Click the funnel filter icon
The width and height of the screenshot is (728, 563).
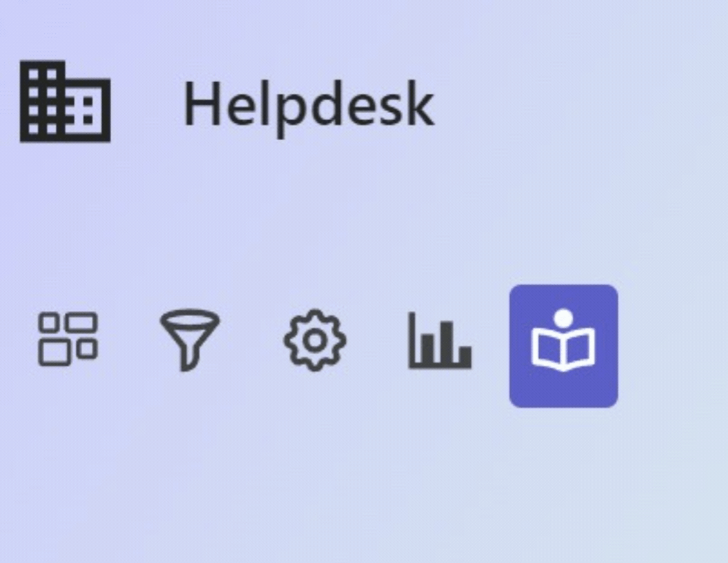click(x=190, y=340)
